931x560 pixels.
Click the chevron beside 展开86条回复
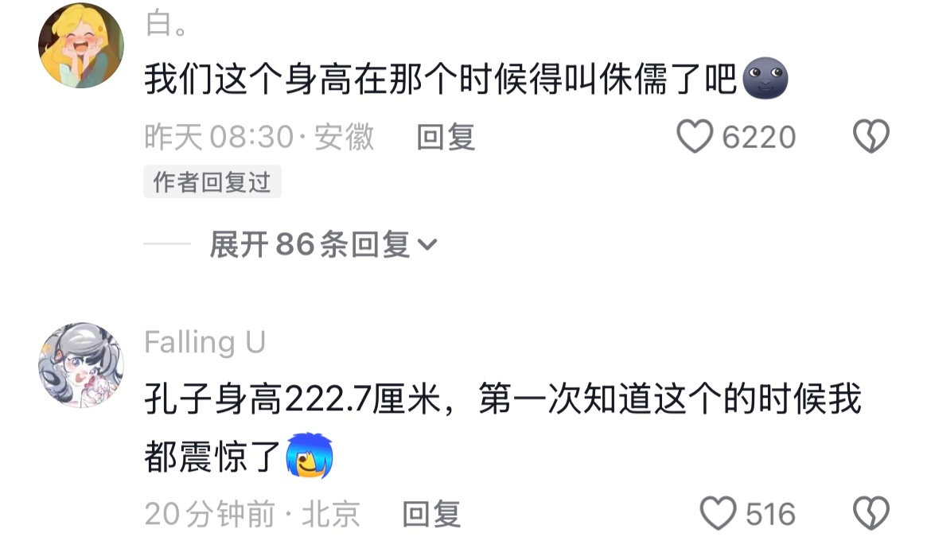[427, 245]
